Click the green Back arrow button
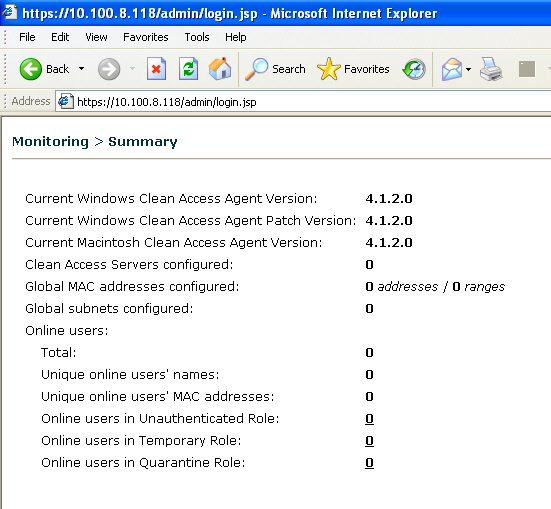Screen dimensions: 551x509 [x=31, y=69]
